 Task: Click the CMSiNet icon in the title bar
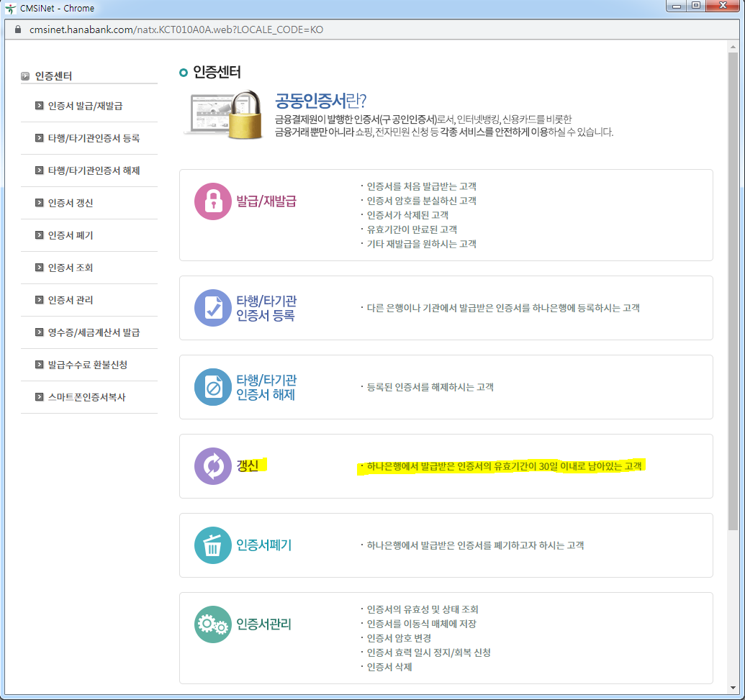pyautogui.click(x=11, y=9)
